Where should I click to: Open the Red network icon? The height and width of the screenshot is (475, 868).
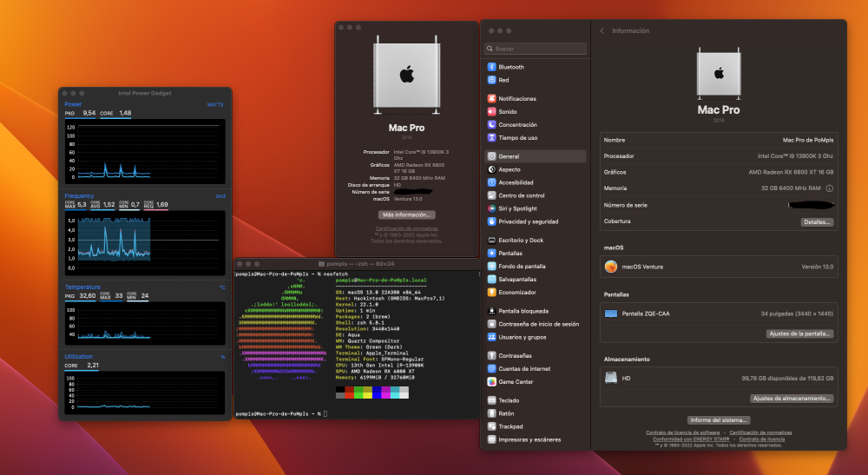click(x=491, y=80)
